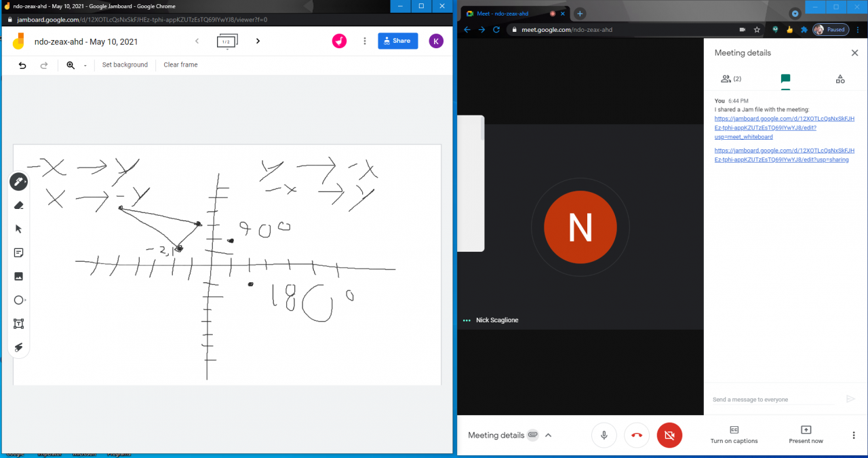The height and width of the screenshot is (458, 868).
Task: Click the tab search dropdown circle
Action: [x=795, y=14]
